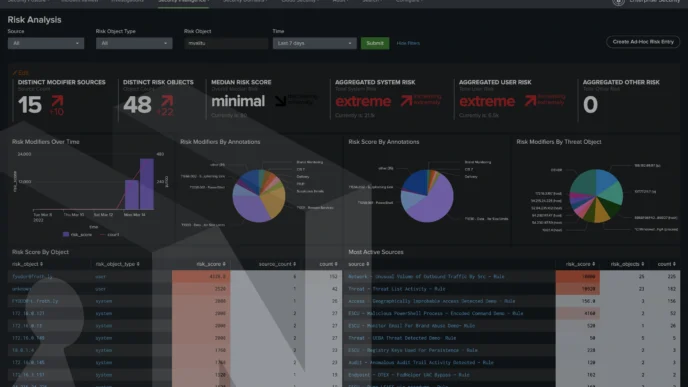Open Access - Geographically Improbable Access Detected rule
This screenshot has width=688, height=387.
click(432, 301)
